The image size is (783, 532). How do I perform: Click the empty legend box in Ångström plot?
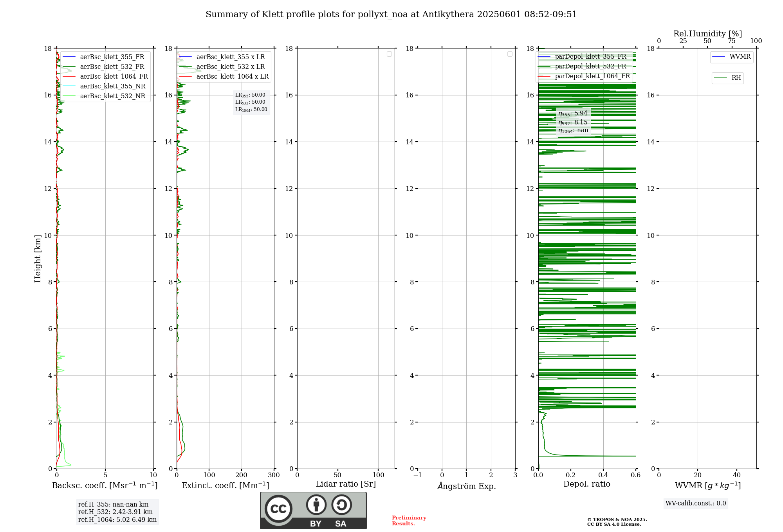[510, 54]
